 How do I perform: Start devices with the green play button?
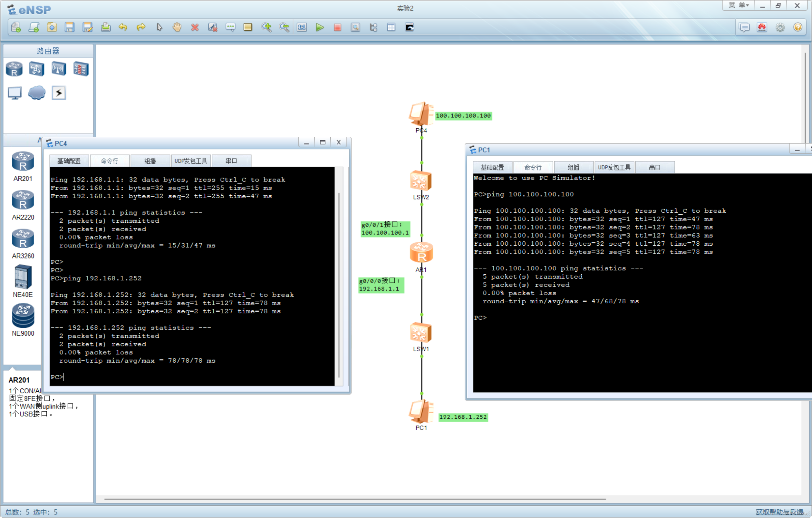tap(320, 27)
